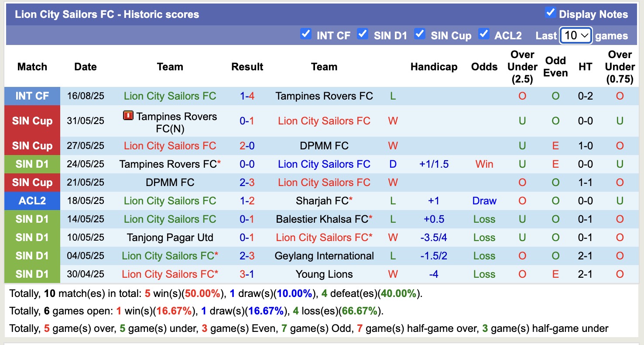644x345 pixels.
Task: Uncheck the ACL2 filter checkbox
Action: pos(484,34)
